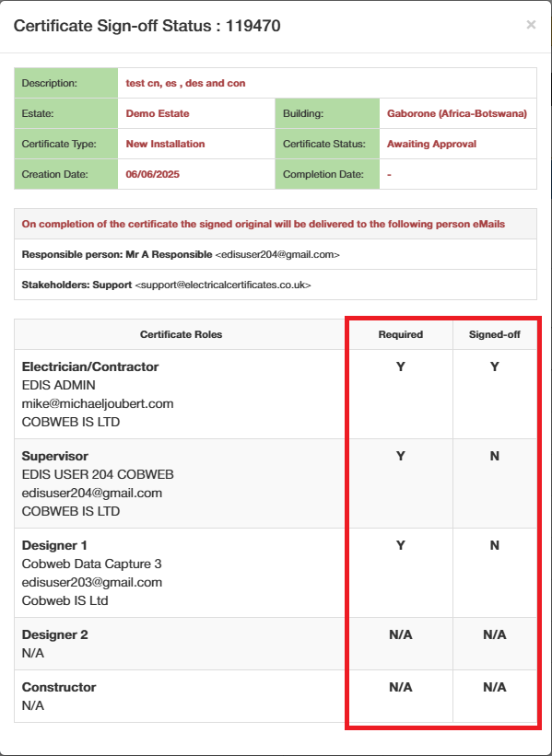This screenshot has width=552, height=756.
Task: Click the Designer 1 email edisuser203@gmail.com
Action: click(x=91, y=582)
